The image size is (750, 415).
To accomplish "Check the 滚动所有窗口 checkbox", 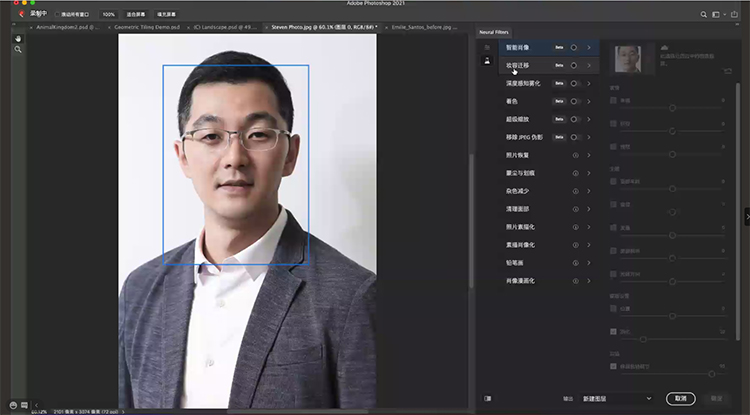I will [57, 14].
